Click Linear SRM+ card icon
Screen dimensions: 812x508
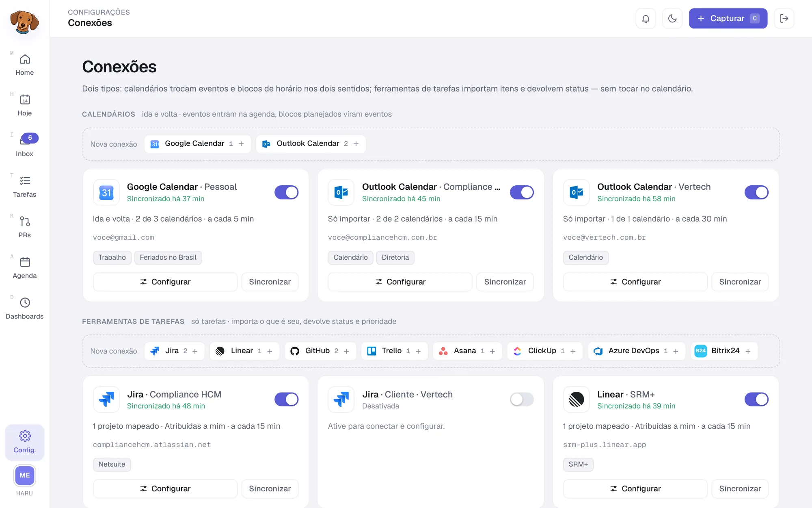[576, 399]
